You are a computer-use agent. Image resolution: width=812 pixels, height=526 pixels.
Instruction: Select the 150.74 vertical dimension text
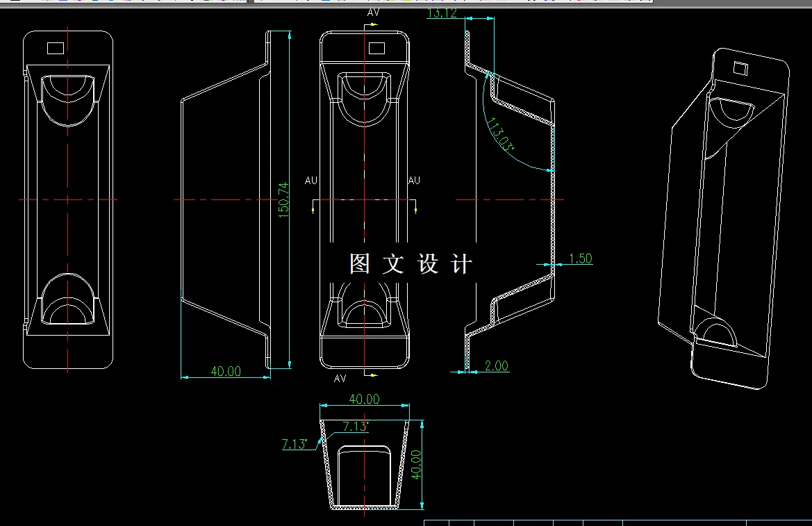pyautogui.click(x=284, y=199)
